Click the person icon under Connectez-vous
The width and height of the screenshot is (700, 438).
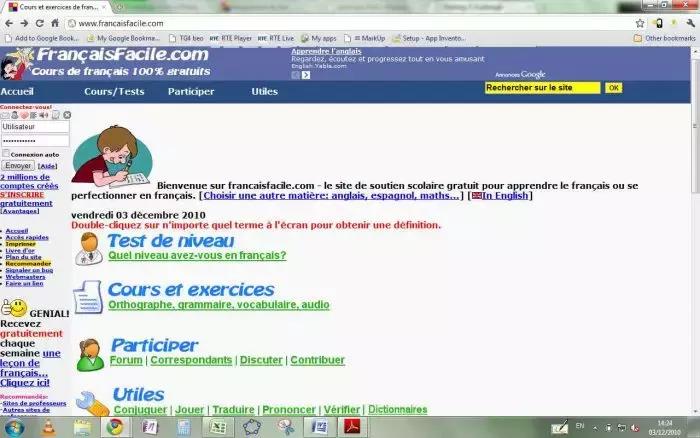[x=15, y=115]
